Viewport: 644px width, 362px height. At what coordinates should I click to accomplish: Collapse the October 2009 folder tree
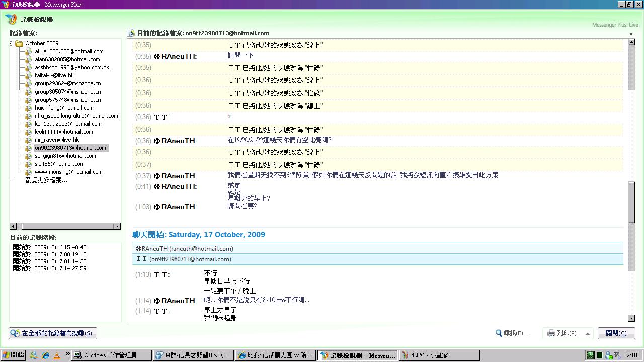pos(12,43)
